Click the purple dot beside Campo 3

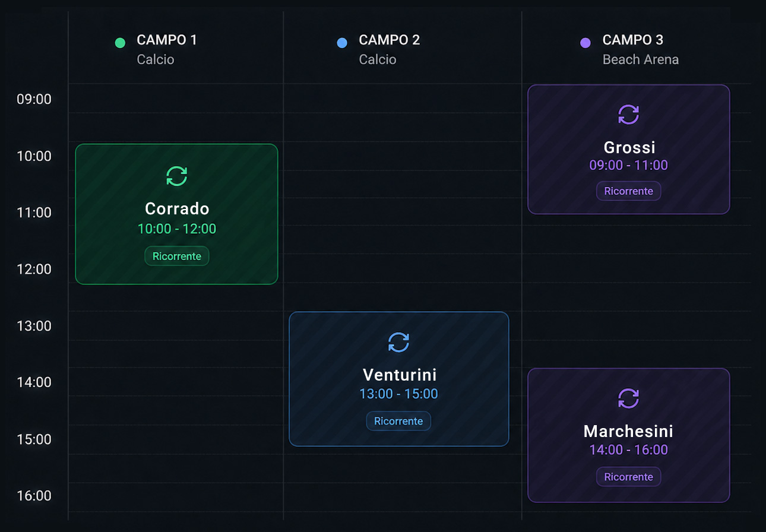(x=585, y=43)
